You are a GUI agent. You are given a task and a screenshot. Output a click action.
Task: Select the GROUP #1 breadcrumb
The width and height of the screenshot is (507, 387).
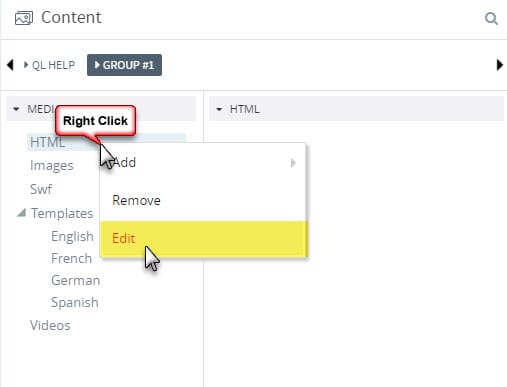[124, 65]
